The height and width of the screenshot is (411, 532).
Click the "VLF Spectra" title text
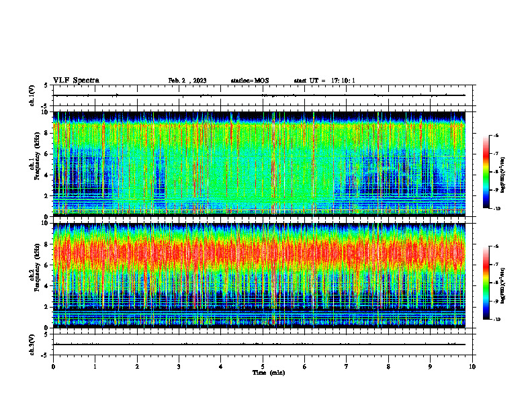tap(76, 81)
